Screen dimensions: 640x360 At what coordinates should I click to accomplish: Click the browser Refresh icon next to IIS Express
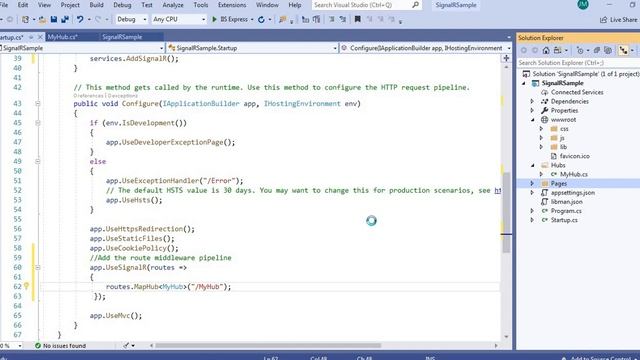pyautogui.click(x=261, y=19)
